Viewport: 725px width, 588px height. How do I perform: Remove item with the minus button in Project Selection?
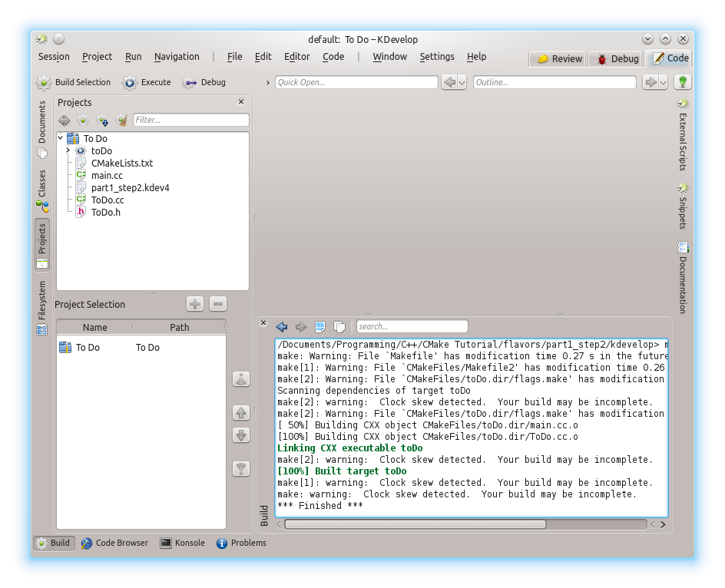pos(218,304)
